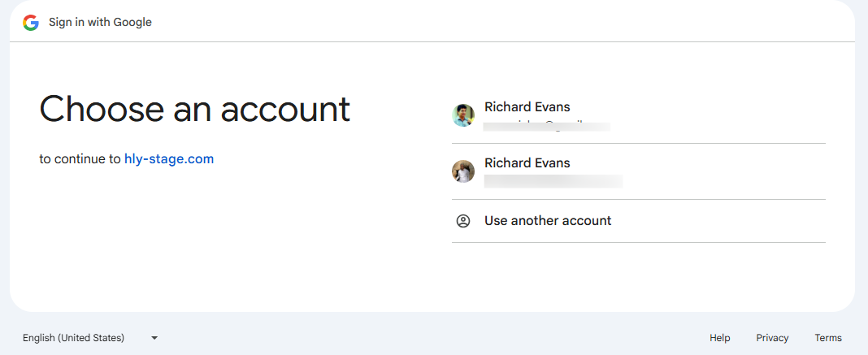Click the Use another account person icon
The image size is (868, 355).
pos(463,221)
